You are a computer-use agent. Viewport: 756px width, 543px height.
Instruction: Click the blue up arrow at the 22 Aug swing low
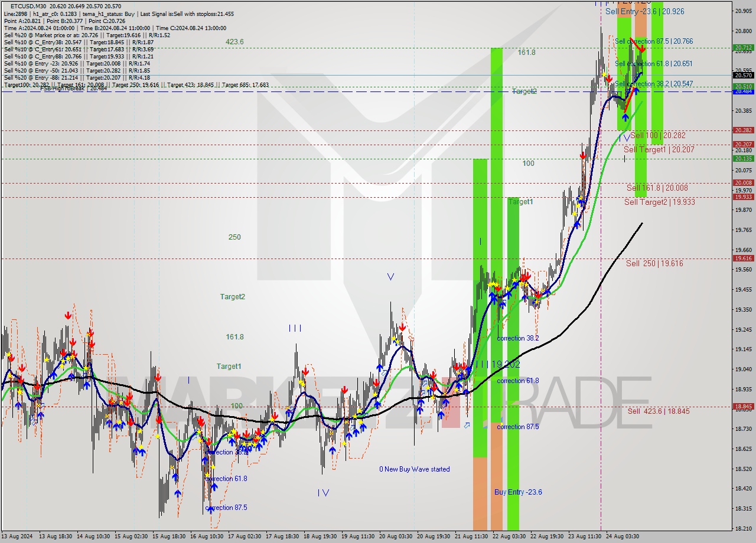(x=535, y=302)
